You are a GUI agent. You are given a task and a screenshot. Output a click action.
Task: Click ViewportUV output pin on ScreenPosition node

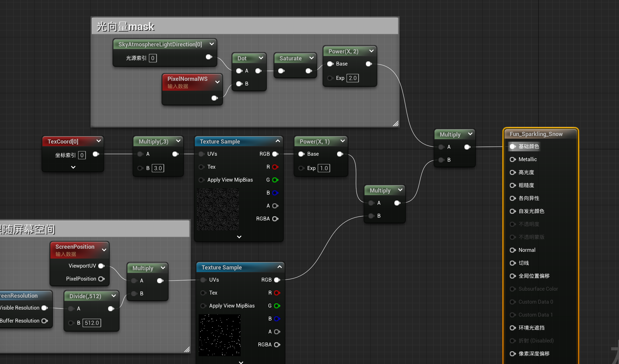(x=101, y=266)
